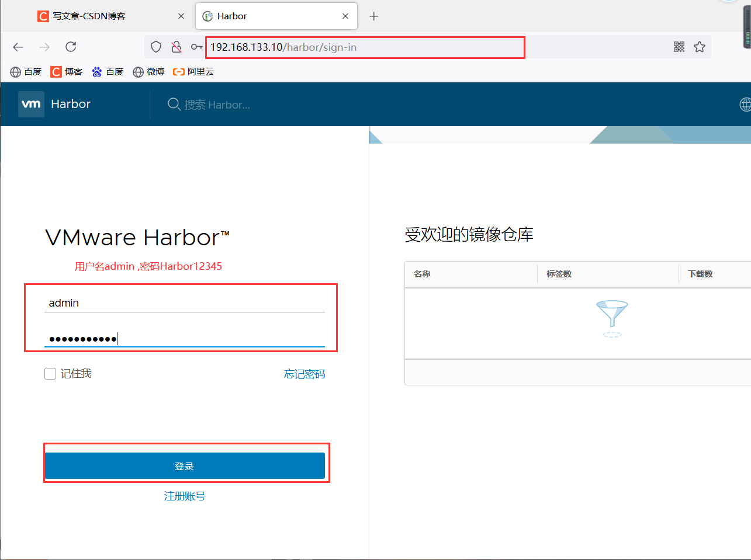This screenshot has width=751, height=560.
Task: Open the 百度 paw-icon bookmark
Action: tap(108, 72)
